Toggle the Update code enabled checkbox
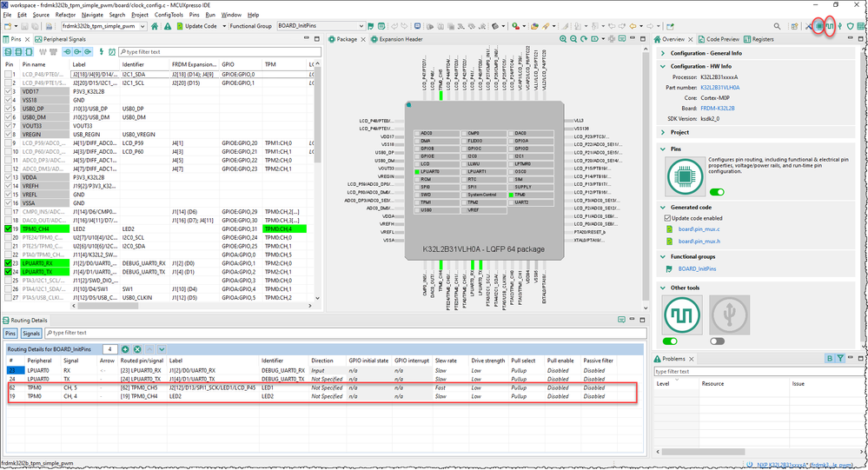 667,218
